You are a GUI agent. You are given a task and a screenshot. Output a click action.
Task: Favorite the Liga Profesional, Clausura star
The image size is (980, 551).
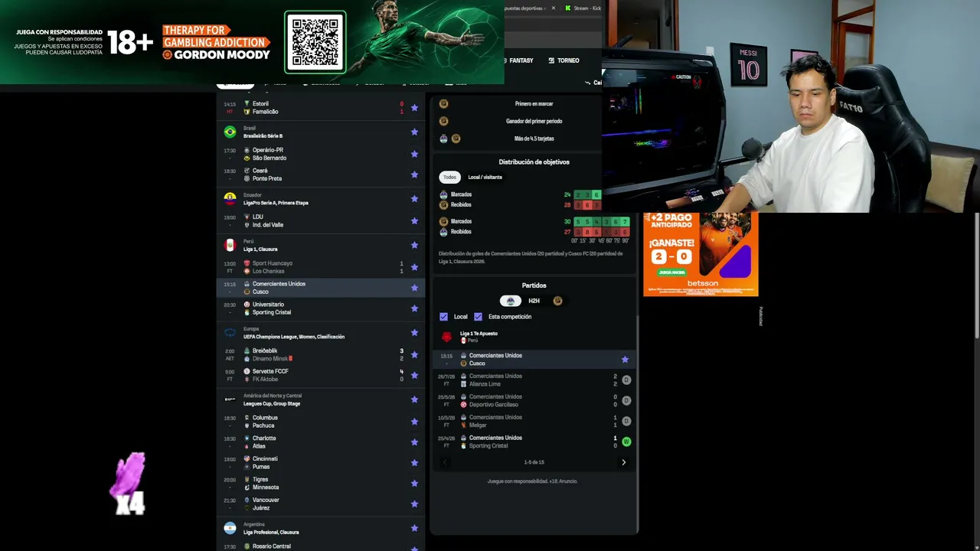point(414,528)
